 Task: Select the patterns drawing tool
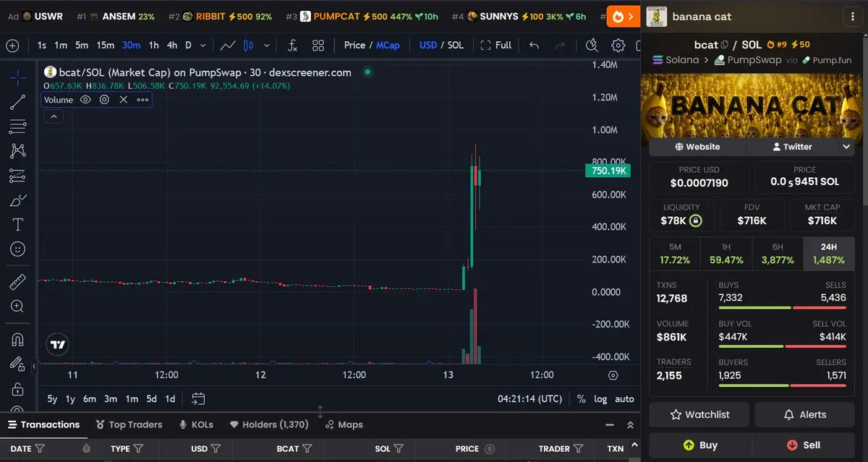[x=18, y=151]
